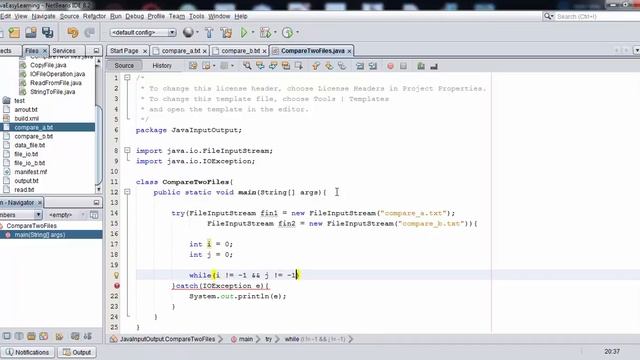Click the red error marker on line 21
Image resolution: width=640 pixels, height=360 pixels.
pyautogui.click(x=117, y=286)
